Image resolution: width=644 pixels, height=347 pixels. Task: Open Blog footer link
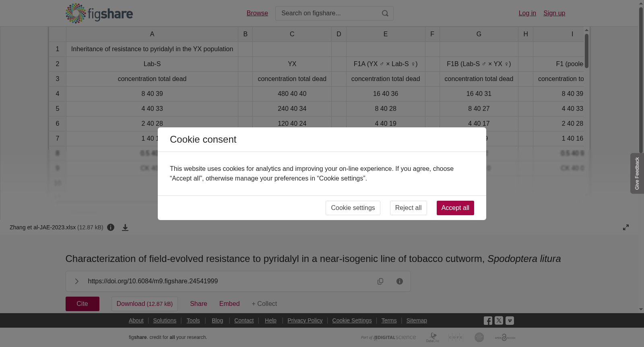tap(217, 320)
